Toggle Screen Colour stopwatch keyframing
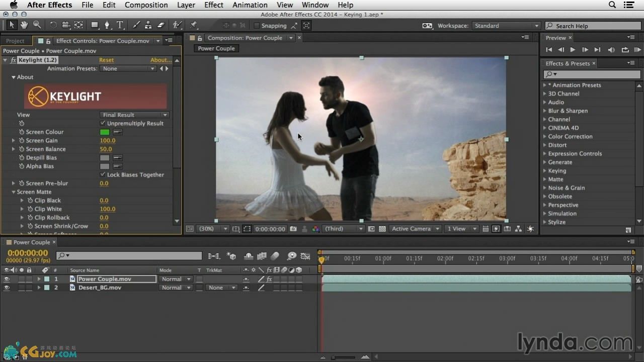The width and height of the screenshot is (644, 362). (22, 132)
